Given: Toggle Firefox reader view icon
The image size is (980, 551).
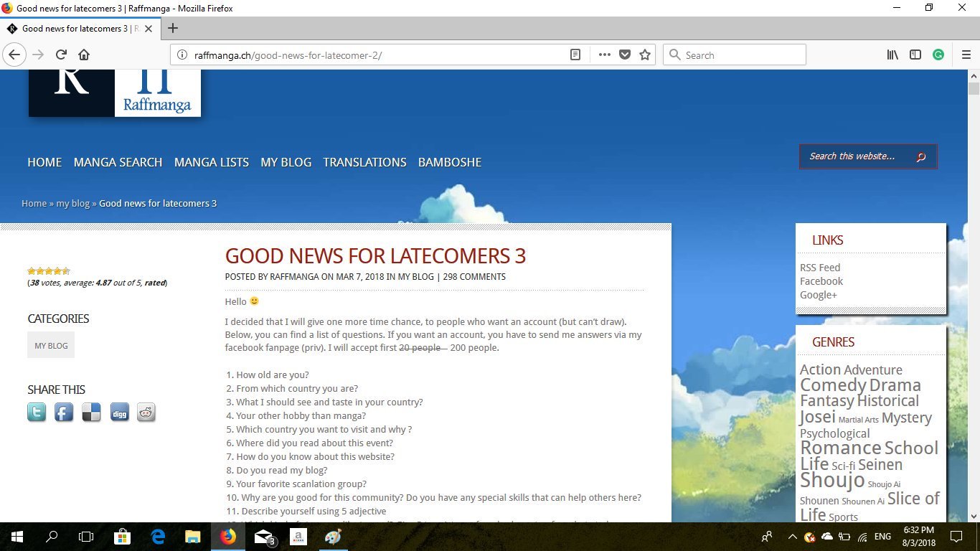Looking at the screenshot, I should [575, 55].
